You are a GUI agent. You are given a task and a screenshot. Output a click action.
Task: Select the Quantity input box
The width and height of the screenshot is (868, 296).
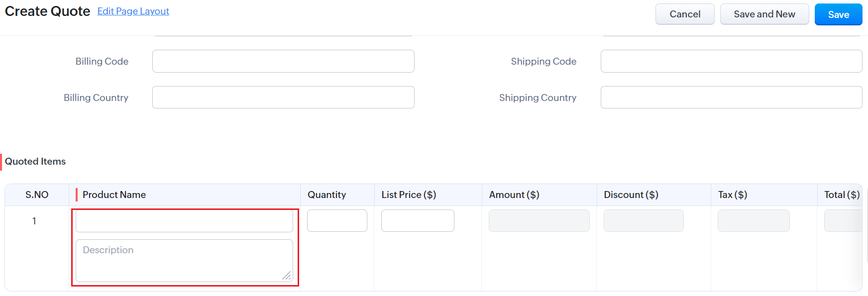(x=337, y=220)
